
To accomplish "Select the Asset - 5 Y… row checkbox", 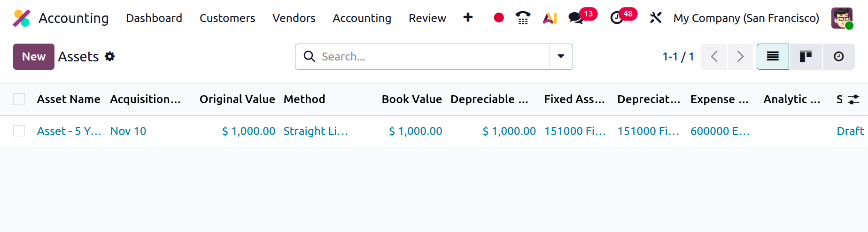I will [x=19, y=131].
